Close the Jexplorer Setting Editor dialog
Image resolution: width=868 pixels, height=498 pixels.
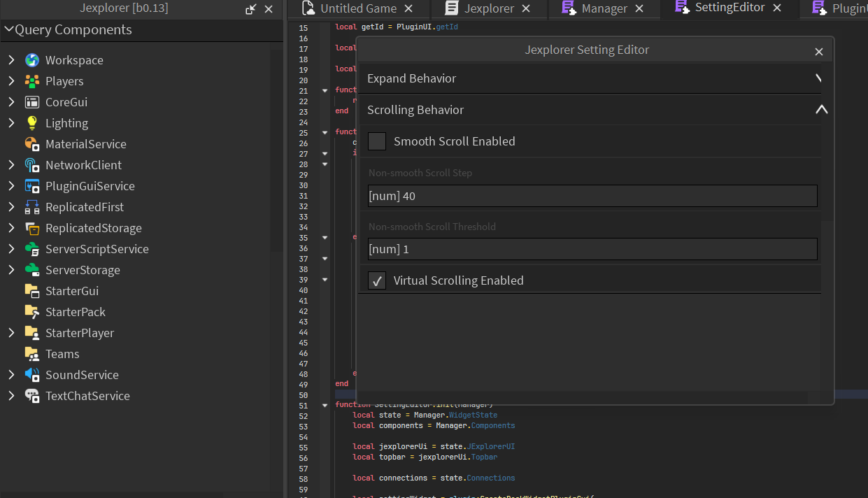(x=819, y=51)
